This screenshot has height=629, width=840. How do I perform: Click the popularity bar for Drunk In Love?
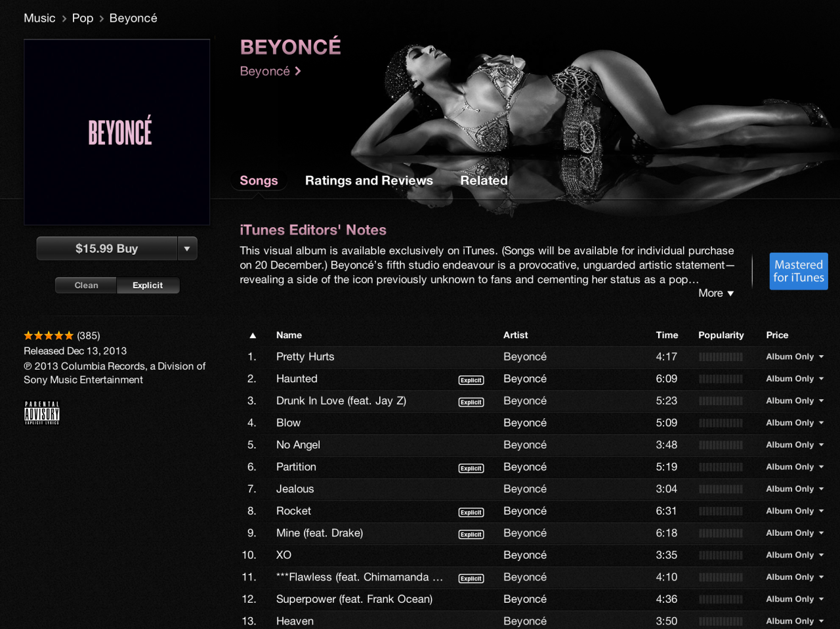(721, 401)
